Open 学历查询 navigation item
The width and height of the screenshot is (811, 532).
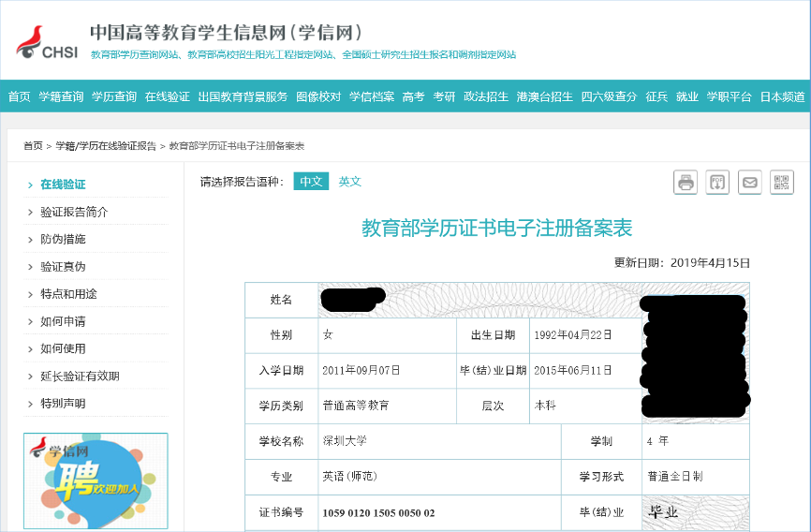(114, 96)
